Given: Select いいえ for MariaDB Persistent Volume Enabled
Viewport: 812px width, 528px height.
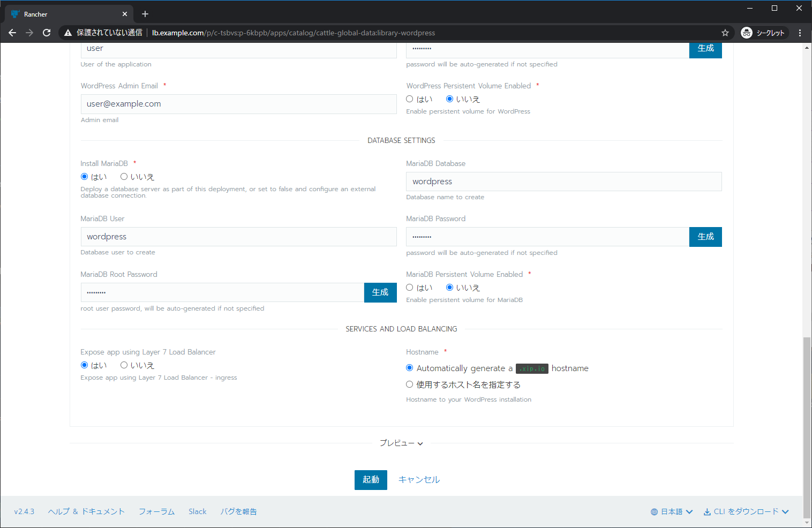Looking at the screenshot, I should 449,288.
